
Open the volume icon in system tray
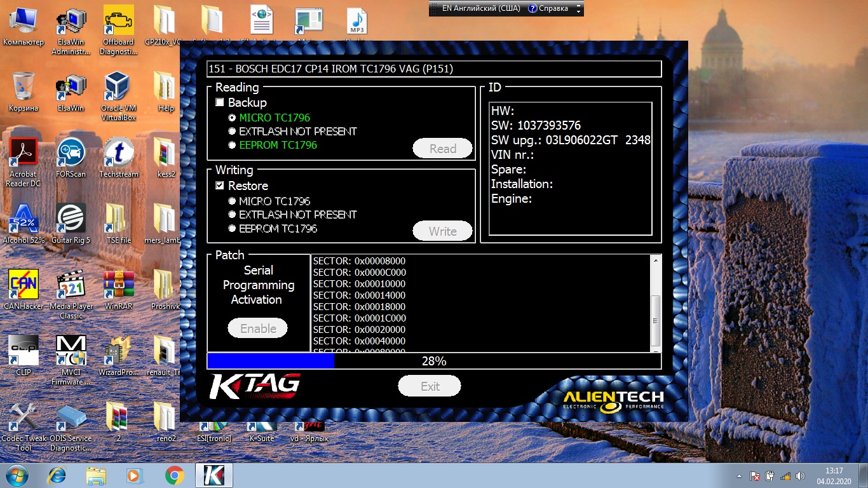pyautogui.click(x=800, y=476)
